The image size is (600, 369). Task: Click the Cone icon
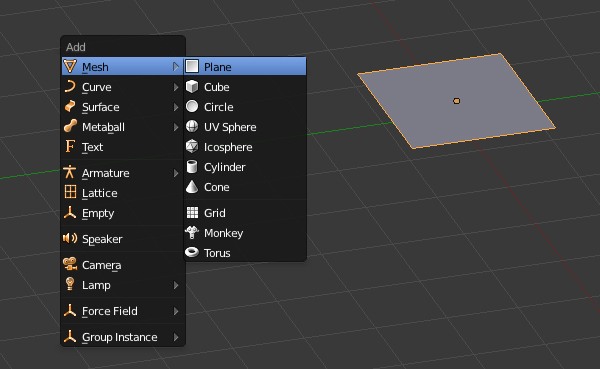tap(192, 186)
